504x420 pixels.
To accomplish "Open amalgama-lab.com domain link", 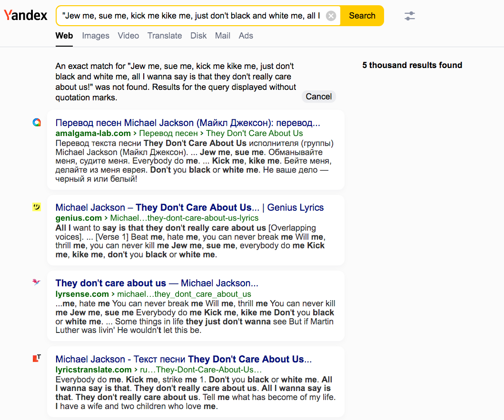I will (93, 133).
